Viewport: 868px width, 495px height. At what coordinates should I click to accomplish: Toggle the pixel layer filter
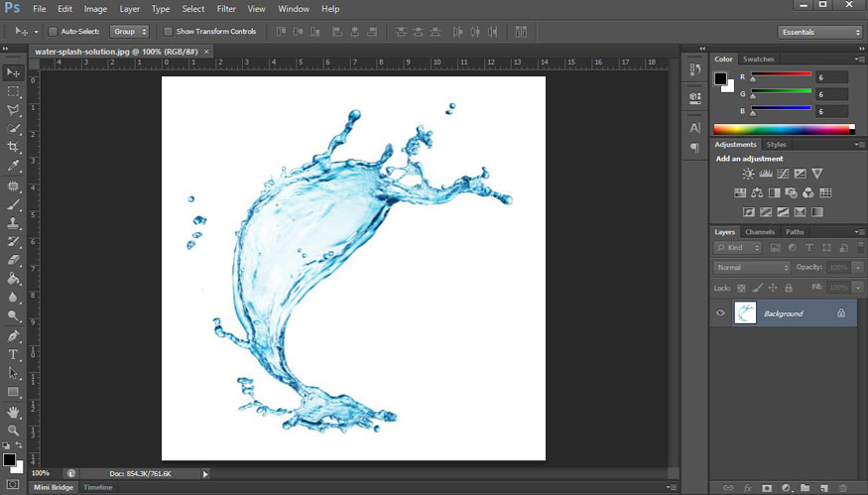[x=775, y=248]
